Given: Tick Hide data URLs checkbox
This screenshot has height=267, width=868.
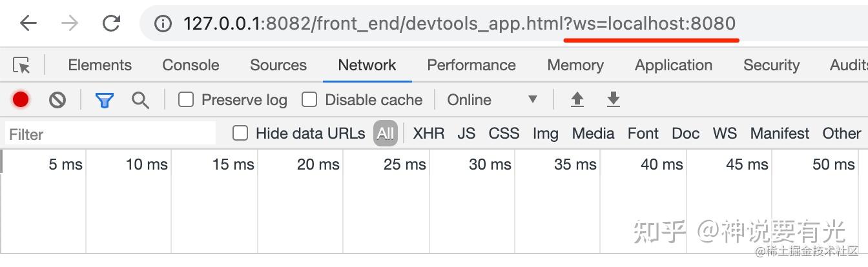Looking at the screenshot, I should [240, 133].
